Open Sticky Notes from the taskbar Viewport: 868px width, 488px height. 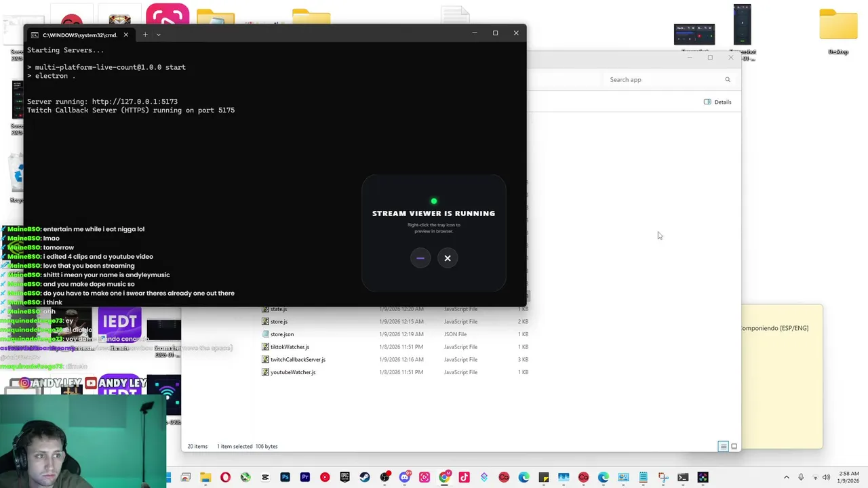(543, 478)
